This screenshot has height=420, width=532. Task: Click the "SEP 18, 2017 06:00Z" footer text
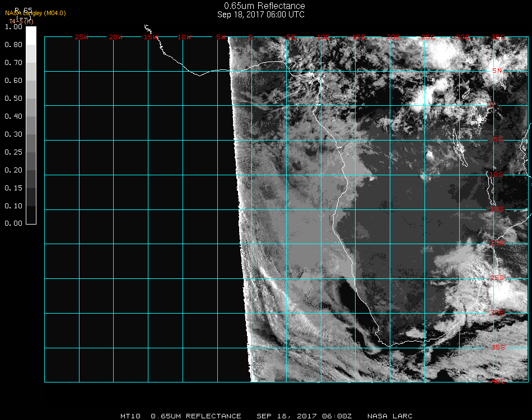point(304,416)
